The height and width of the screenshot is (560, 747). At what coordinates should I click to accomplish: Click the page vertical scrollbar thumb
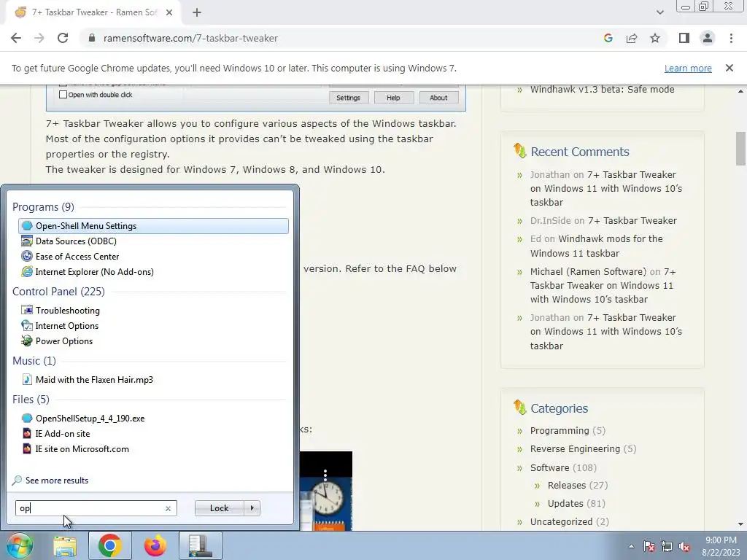(741, 149)
